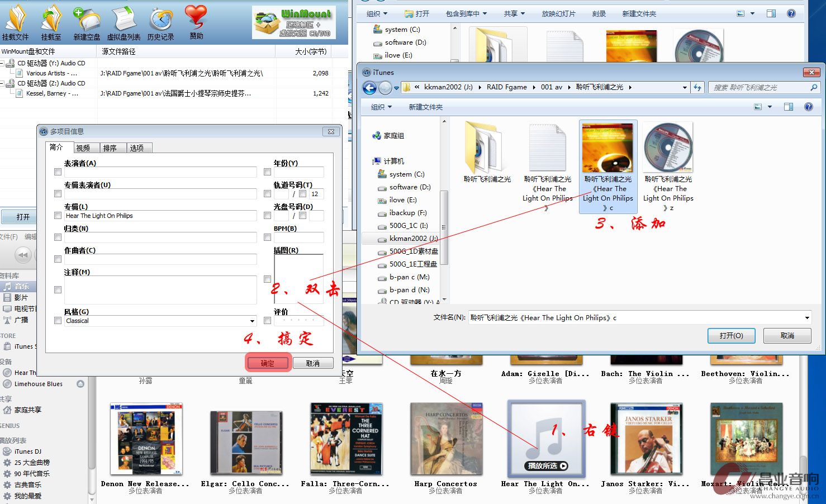Click the 搜索 聆听飞利浦之光 search box
The image size is (826, 504).
click(765, 88)
